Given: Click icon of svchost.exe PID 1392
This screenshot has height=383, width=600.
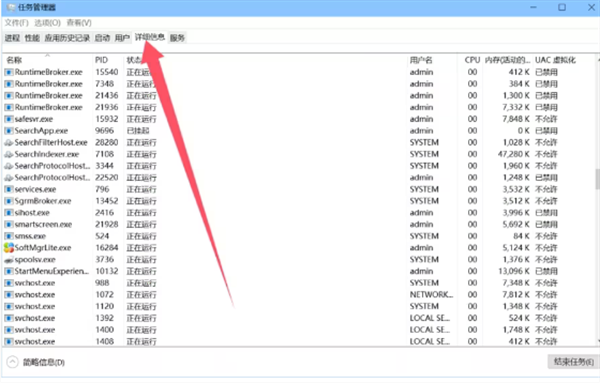Looking at the screenshot, I should [x=8, y=318].
